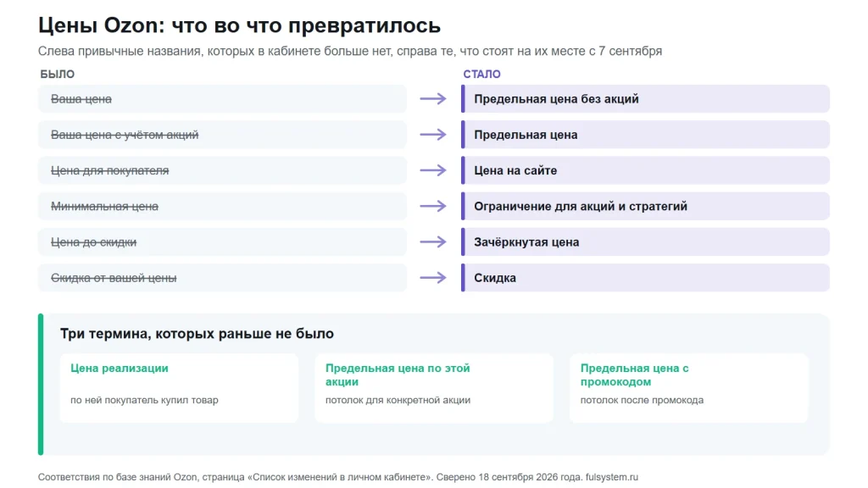This screenshot has height=488, width=868.
Task: Click "потолок для конкретной акции" description
Action: (x=398, y=400)
